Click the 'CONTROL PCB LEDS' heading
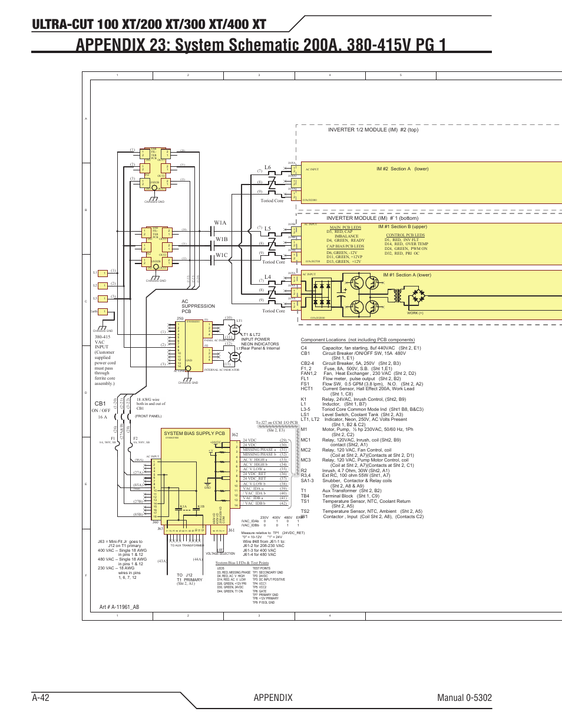This screenshot has width=562, height=728. pos(405,235)
